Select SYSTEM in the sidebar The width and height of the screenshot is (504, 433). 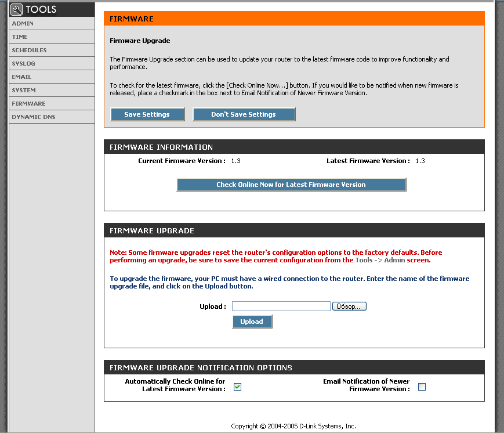click(x=52, y=90)
